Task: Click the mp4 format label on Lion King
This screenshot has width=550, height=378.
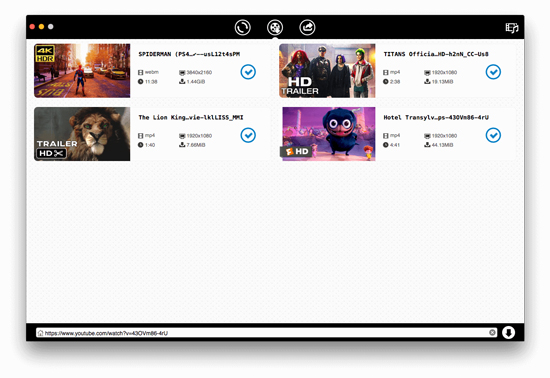Action: pos(150,135)
